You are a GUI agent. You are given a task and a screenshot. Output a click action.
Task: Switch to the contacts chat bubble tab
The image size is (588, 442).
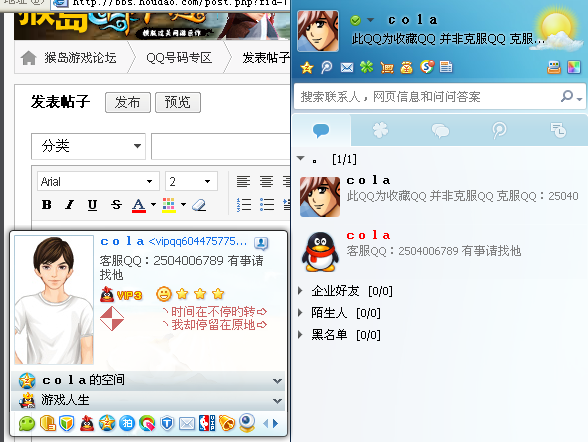point(321,130)
